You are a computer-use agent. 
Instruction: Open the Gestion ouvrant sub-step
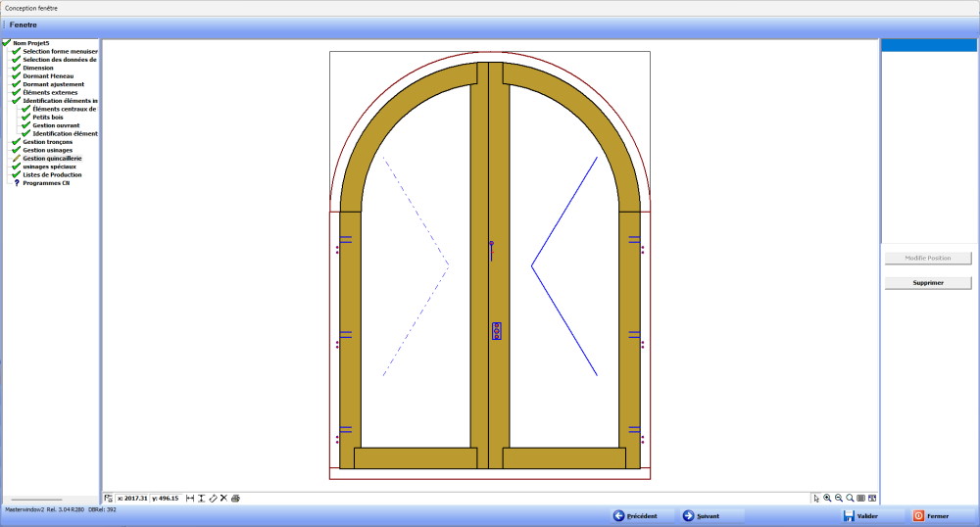pos(56,125)
